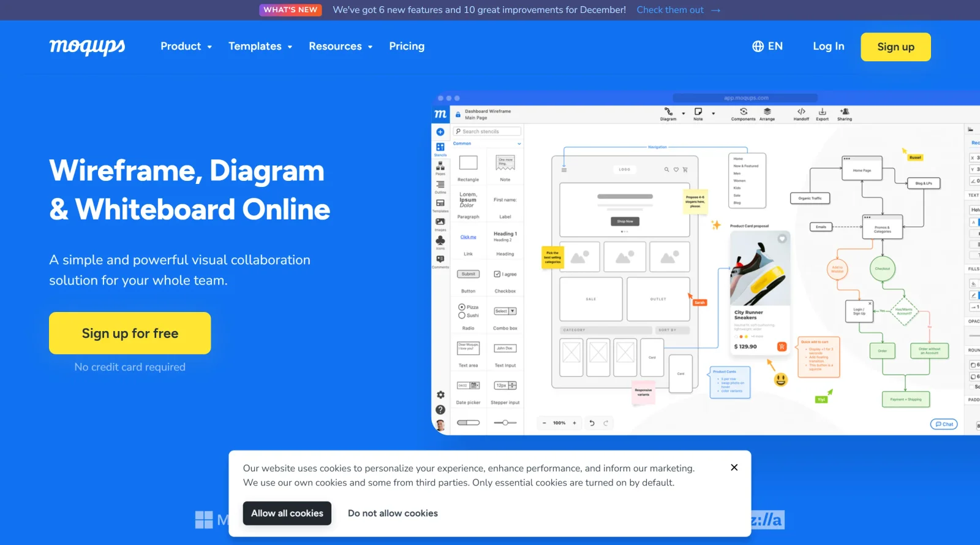This screenshot has height=545, width=980.
Task: Click the Search stencils field
Action: click(487, 131)
